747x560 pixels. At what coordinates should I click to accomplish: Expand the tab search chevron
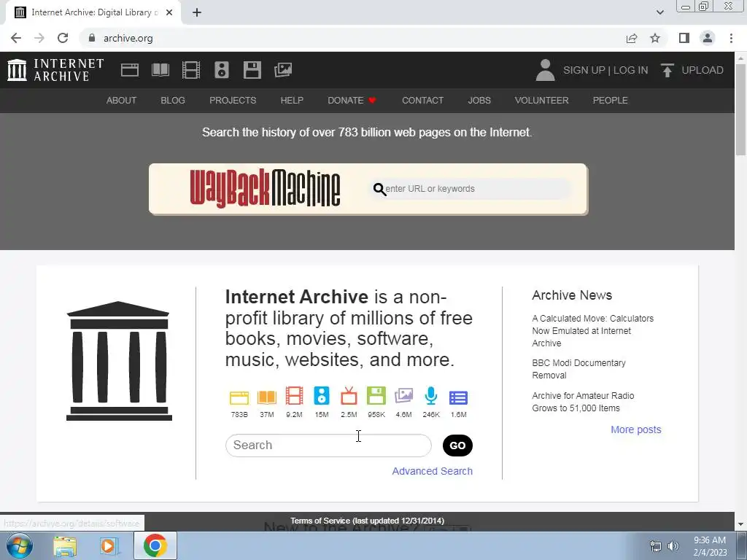click(x=659, y=12)
